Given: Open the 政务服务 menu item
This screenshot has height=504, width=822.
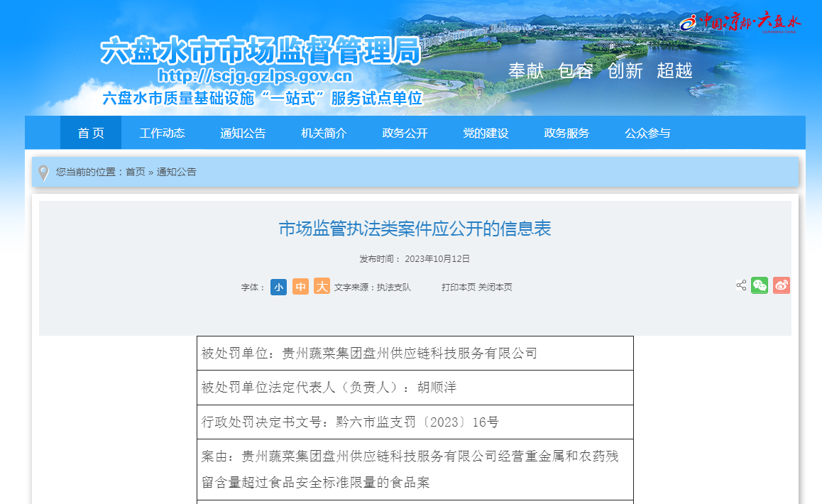Looking at the screenshot, I should coord(566,133).
